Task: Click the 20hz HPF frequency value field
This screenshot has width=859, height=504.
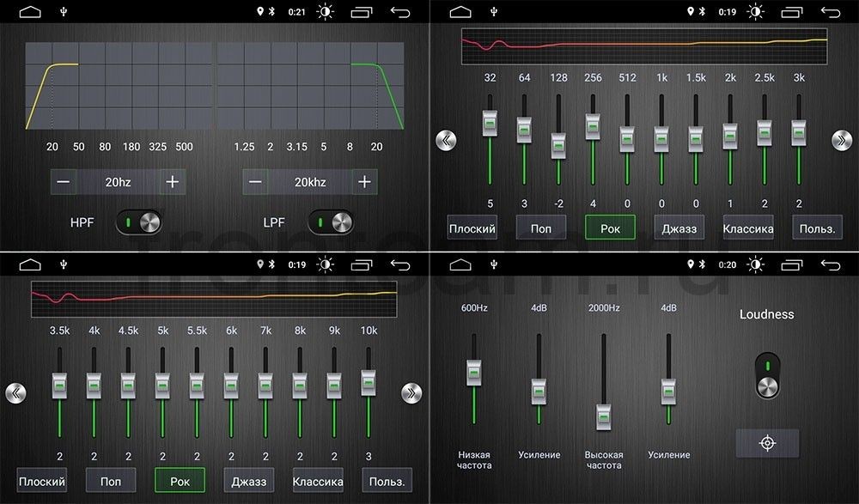Action: coord(118,182)
